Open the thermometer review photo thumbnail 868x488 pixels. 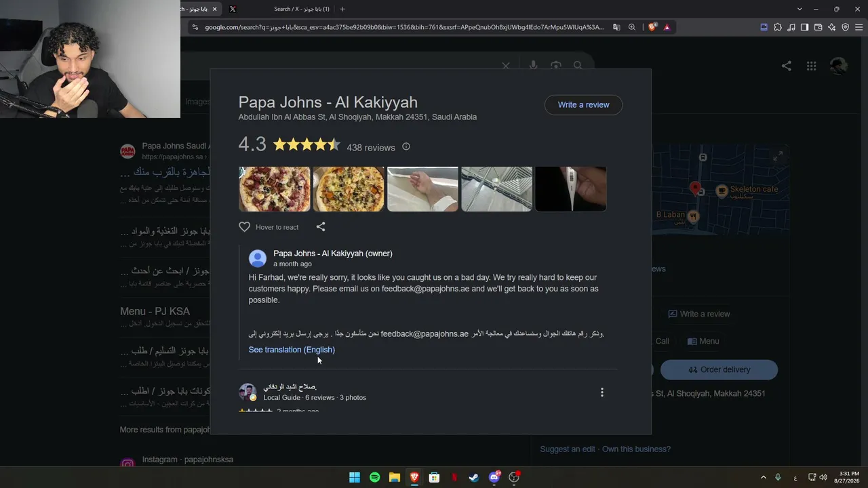[x=571, y=189]
